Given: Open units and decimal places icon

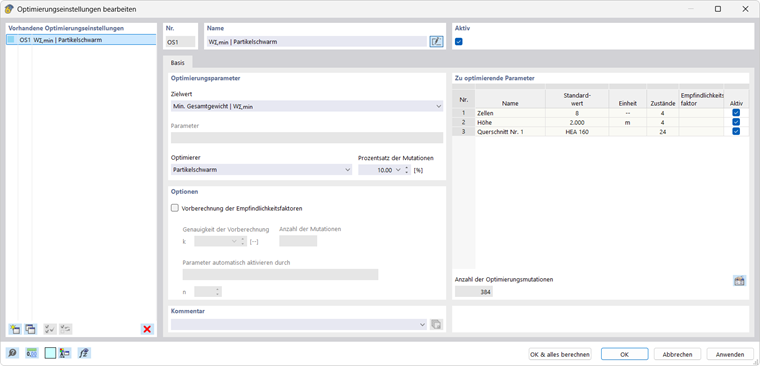Looking at the screenshot, I should (x=32, y=353).
